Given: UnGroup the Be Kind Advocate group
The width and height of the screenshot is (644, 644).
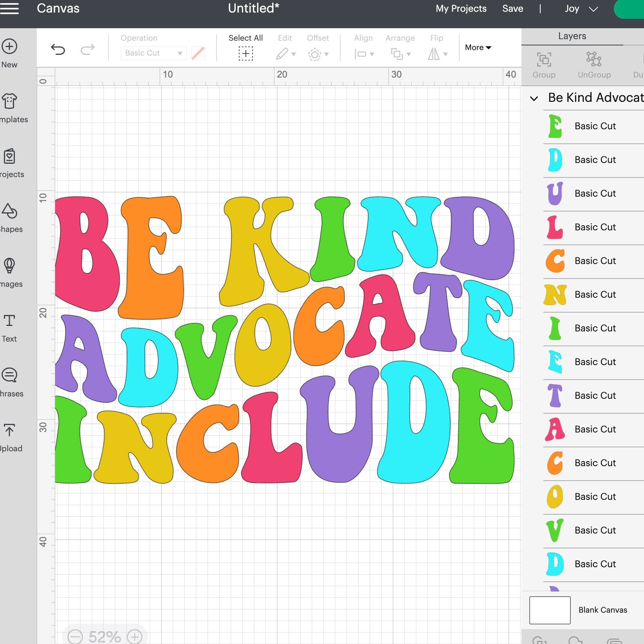Looking at the screenshot, I should click(594, 63).
